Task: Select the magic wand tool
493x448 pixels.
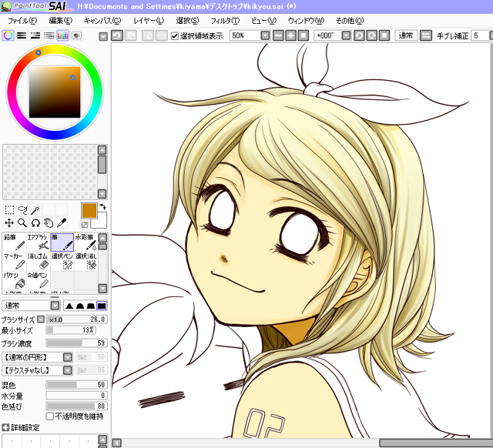Action: tap(35, 209)
